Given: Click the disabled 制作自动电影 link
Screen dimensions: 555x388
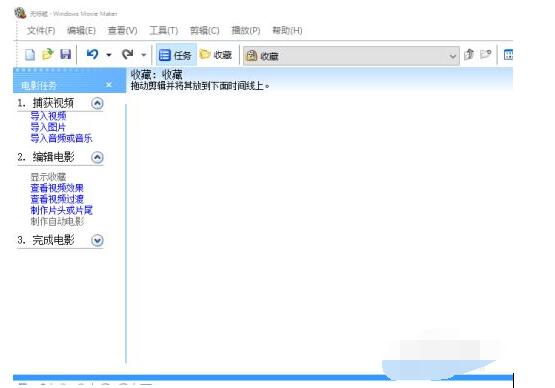Looking at the screenshot, I should tap(57, 222).
